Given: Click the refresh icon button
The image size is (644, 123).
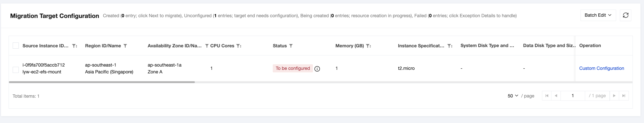Looking at the screenshot, I should pyautogui.click(x=625, y=15).
